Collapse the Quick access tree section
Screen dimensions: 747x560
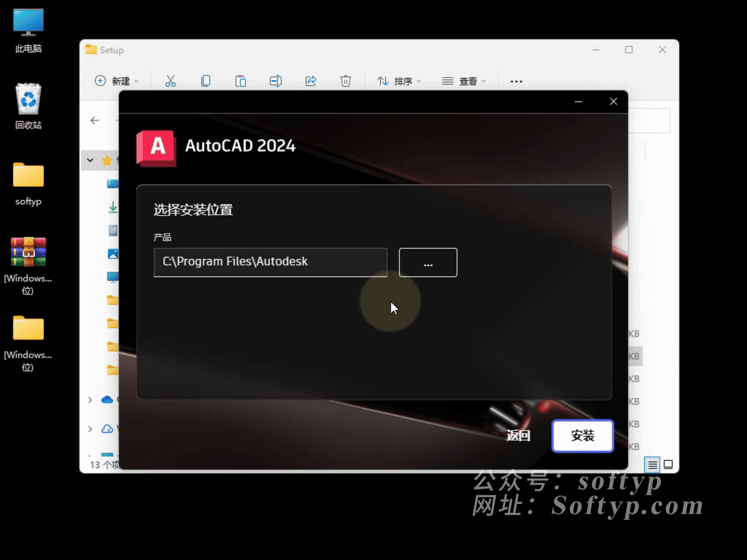(x=90, y=160)
